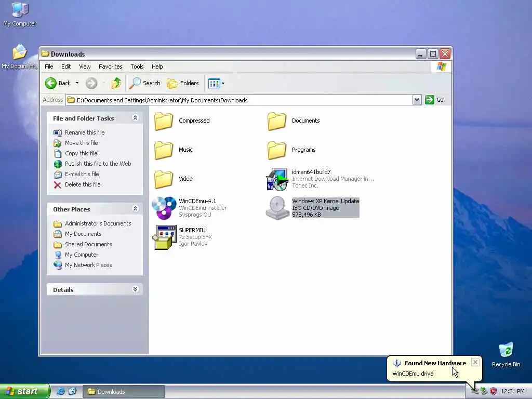Image resolution: width=532 pixels, height=399 pixels.
Task: Go to My Computer in Other Places
Action: pos(82,255)
